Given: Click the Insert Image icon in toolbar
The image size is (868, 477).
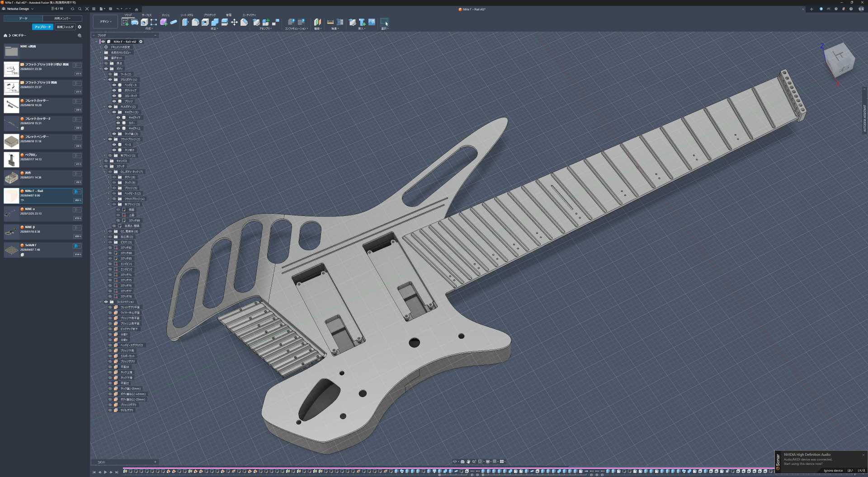Looking at the screenshot, I should pyautogui.click(x=372, y=22).
